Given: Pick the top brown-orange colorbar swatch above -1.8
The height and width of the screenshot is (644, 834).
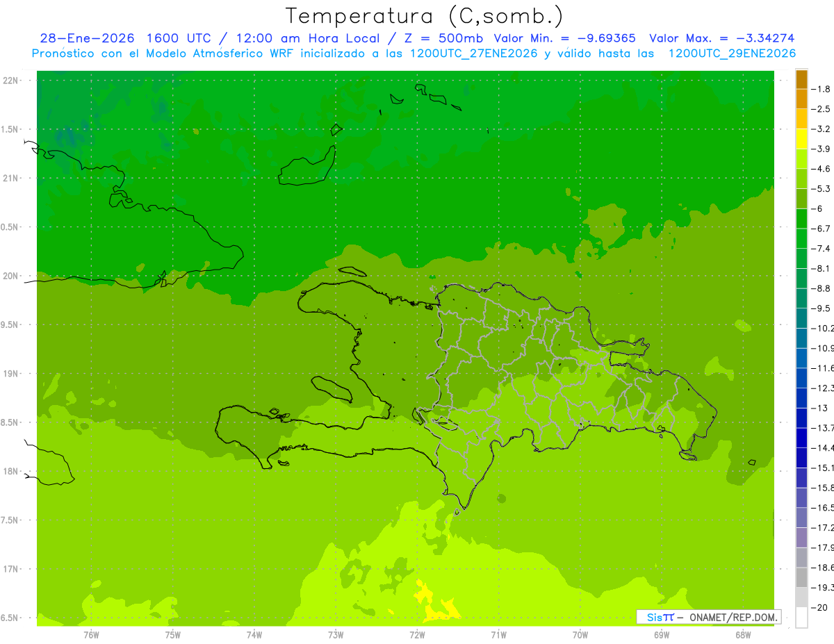Looking at the screenshot, I should click(x=801, y=79).
